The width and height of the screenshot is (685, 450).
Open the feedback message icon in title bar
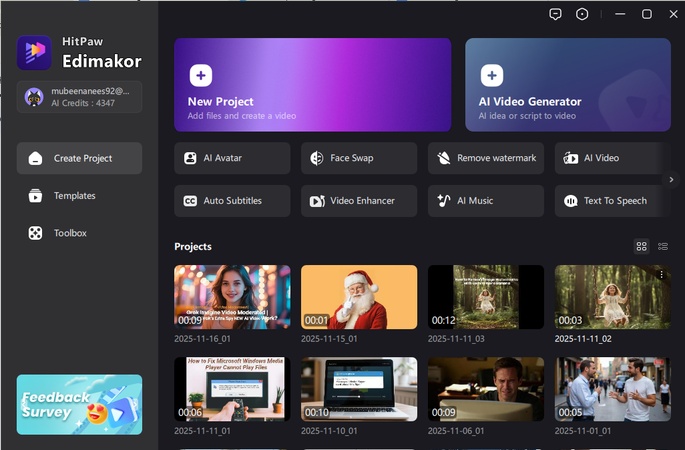pos(556,14)
